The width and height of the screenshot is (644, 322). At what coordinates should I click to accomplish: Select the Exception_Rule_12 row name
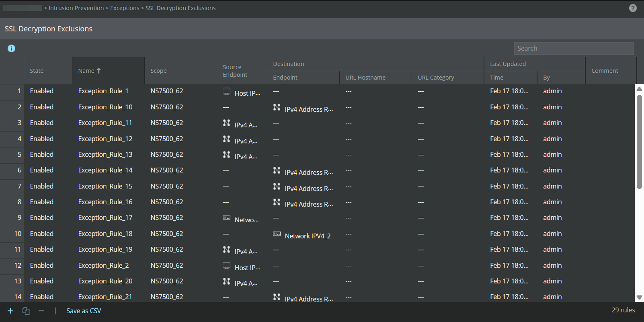pyautogui.click(x=105, y=139)
